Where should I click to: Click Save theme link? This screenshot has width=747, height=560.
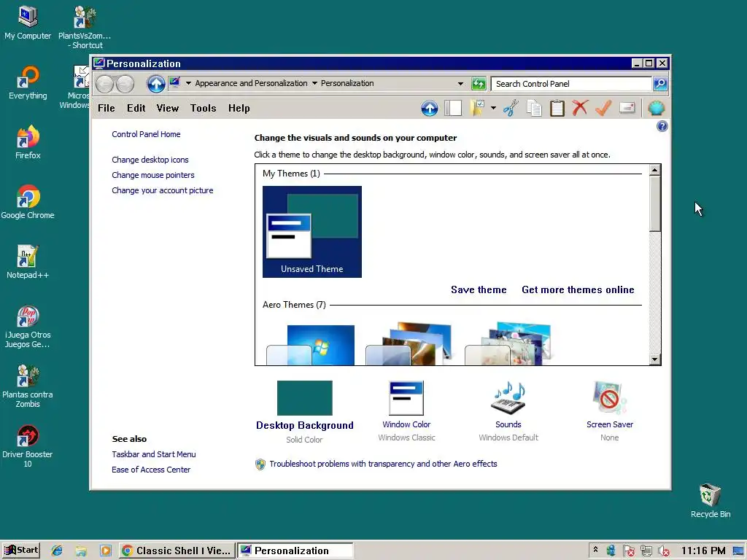[479, 289]
